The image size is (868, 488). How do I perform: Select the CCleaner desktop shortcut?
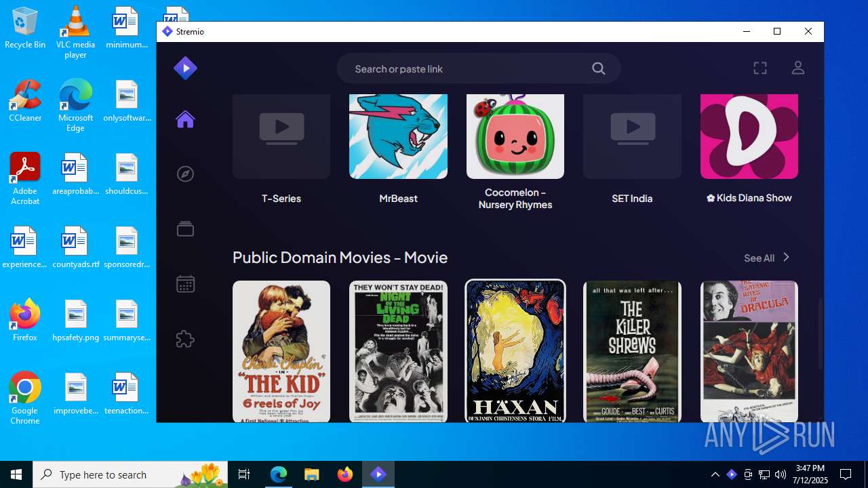click(x=25, y=101)
